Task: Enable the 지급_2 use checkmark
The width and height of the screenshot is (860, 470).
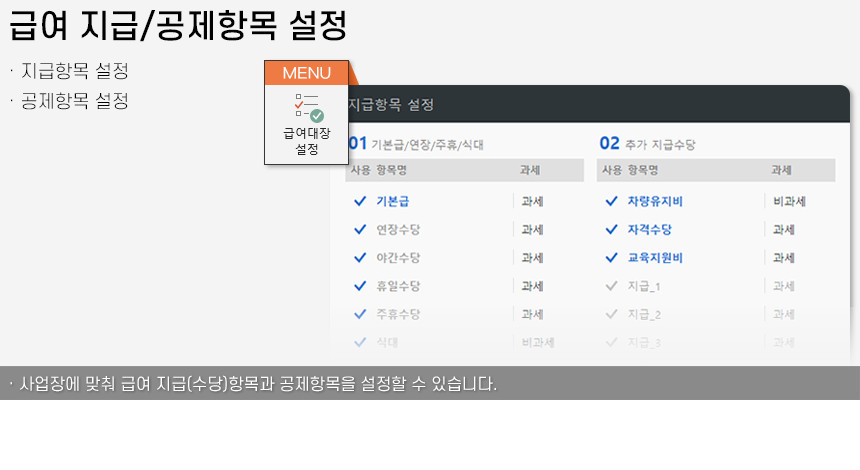Action: pos(611,314)
